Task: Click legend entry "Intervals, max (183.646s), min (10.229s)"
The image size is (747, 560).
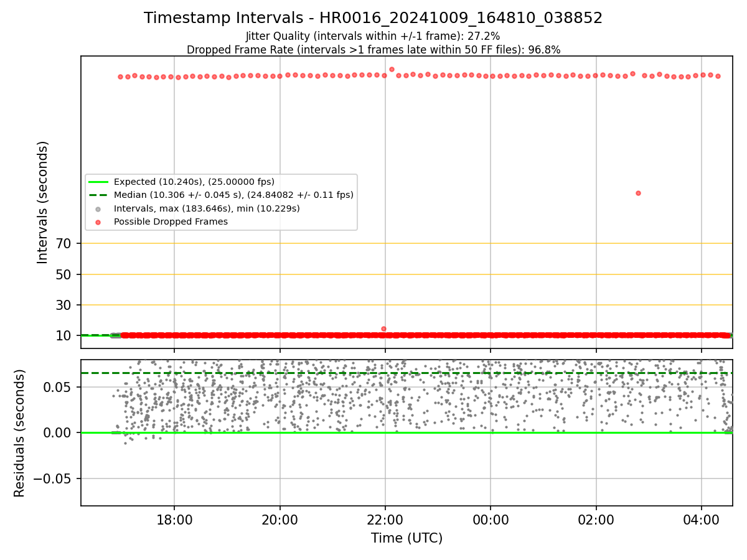Action: 207,208
